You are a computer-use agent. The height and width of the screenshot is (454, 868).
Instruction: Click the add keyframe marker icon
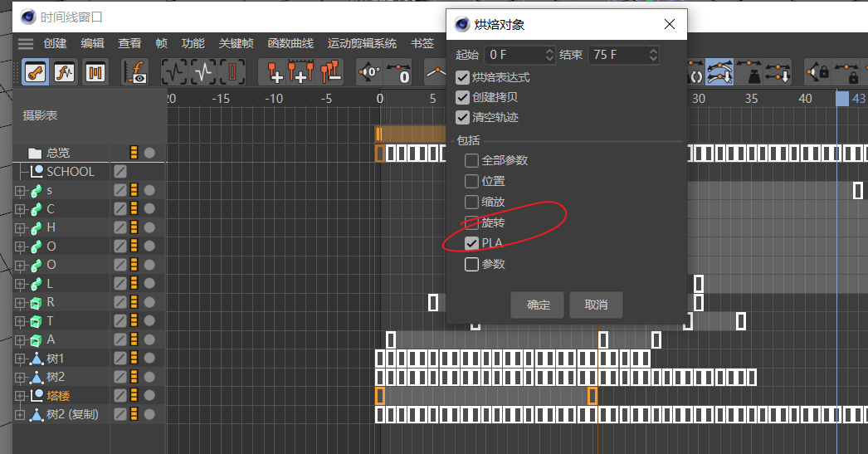275,73
